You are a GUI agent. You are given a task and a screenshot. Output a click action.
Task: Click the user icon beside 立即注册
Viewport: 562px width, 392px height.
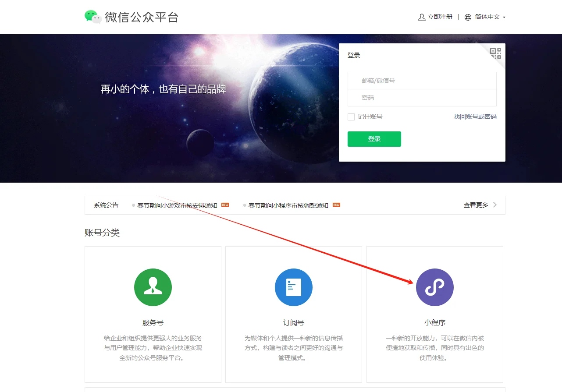click(422, 17)
